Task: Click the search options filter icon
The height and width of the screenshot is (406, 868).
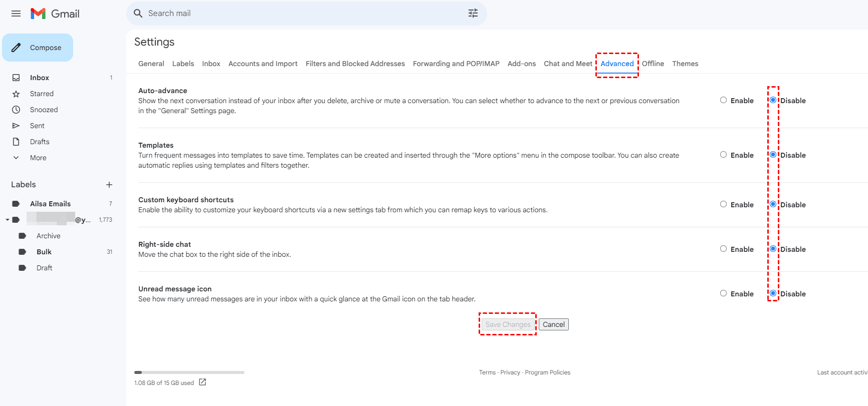Action: point(473,14)
